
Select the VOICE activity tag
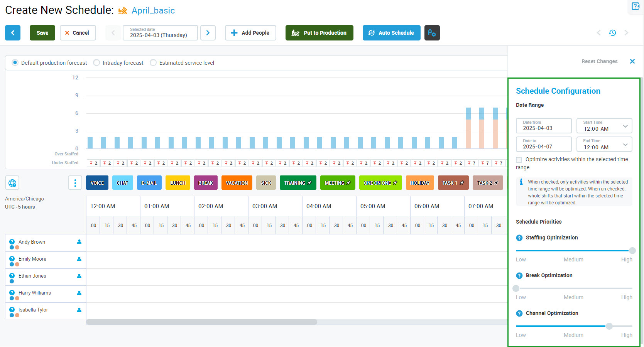tap(97, 183)
